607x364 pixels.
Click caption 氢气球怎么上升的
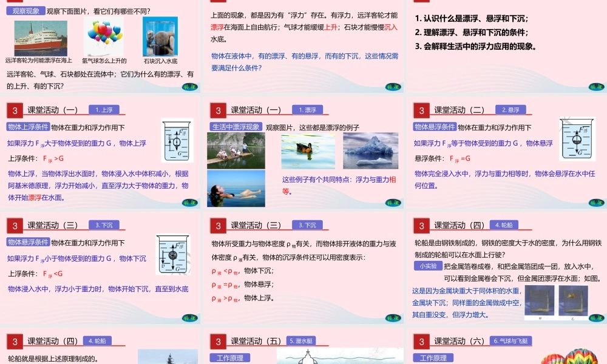(104, 61)
